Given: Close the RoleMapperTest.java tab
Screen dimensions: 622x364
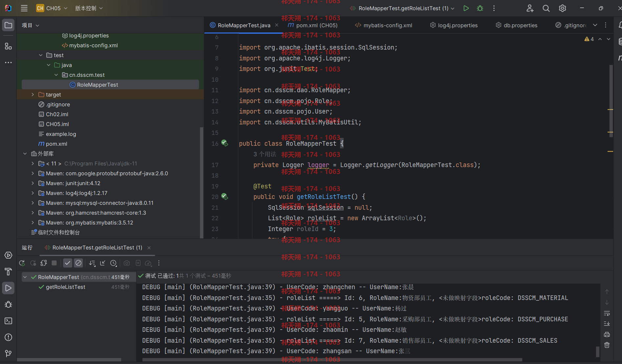Looking at the screenshot, I should [277, 25].
